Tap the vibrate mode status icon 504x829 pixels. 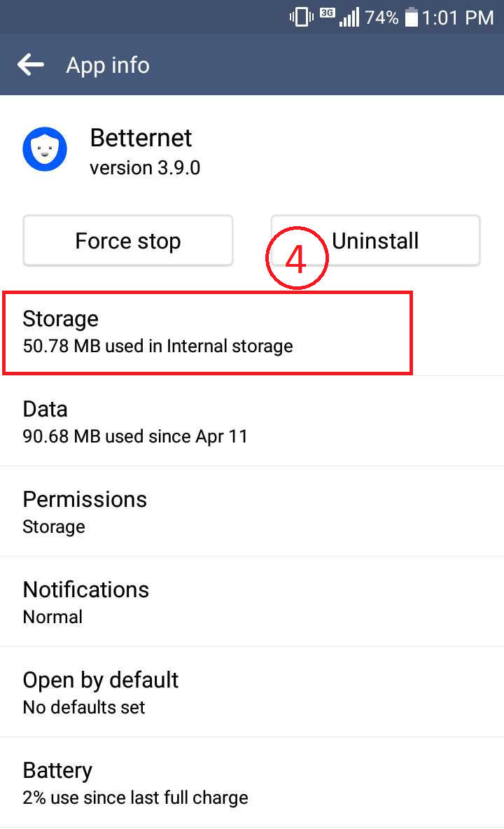301,17
